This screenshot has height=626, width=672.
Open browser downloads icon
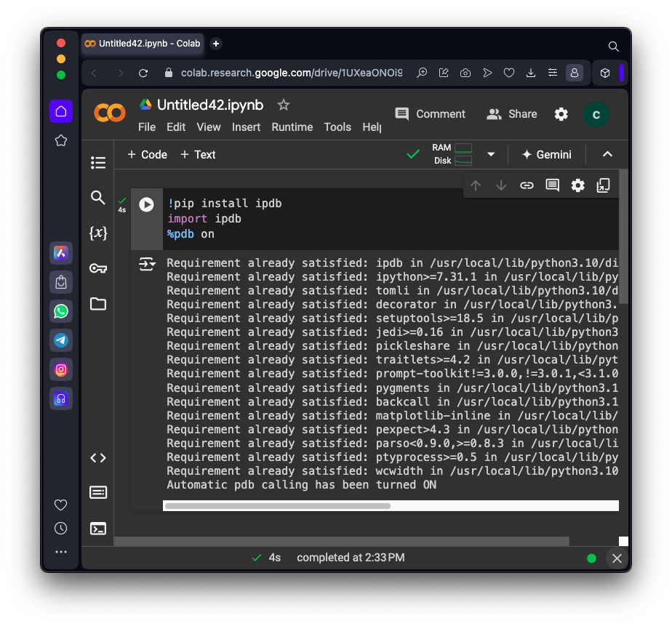pyautogui.click(x=531, y=73)
